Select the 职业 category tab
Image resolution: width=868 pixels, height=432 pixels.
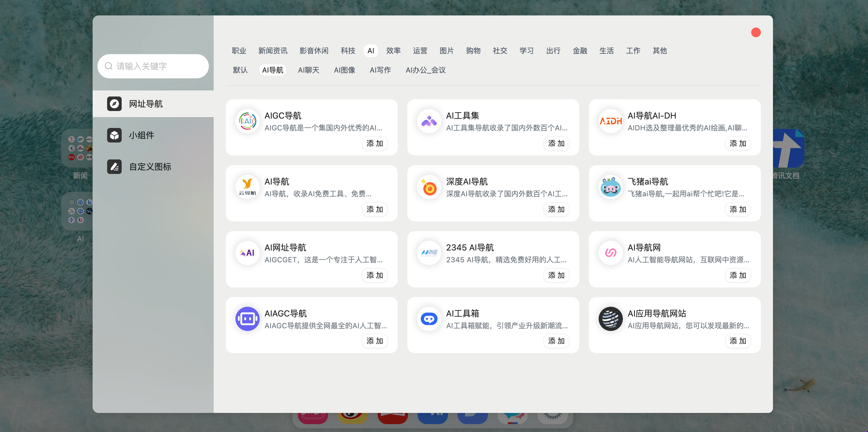(x=239, y=51)
